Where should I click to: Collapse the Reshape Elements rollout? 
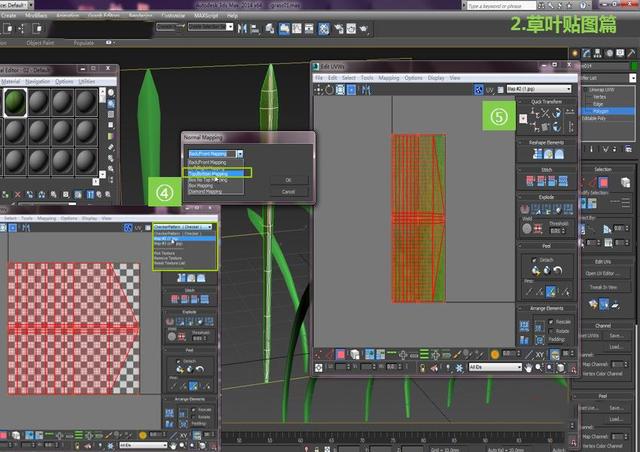click(x=546, y=143)
